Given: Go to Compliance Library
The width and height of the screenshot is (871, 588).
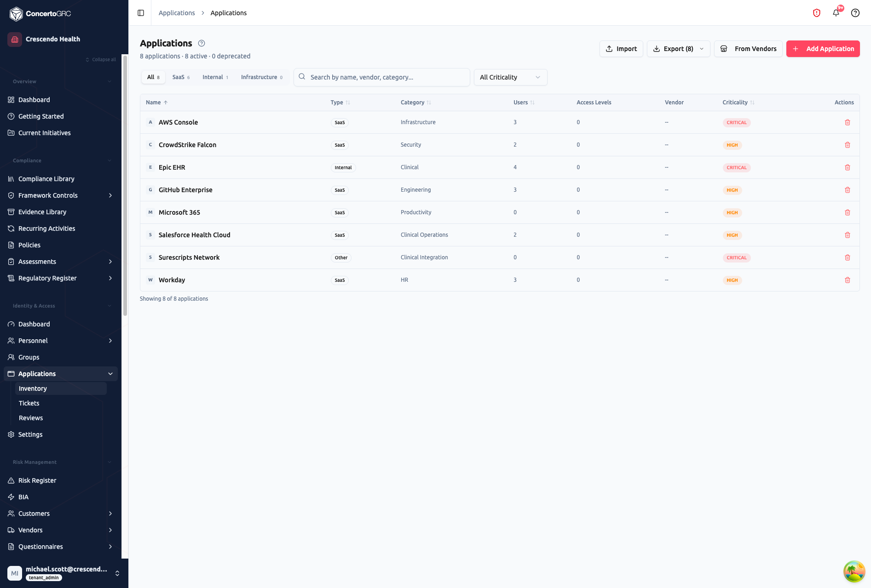Looking at the screenshot, I should [x=61, y=179].
